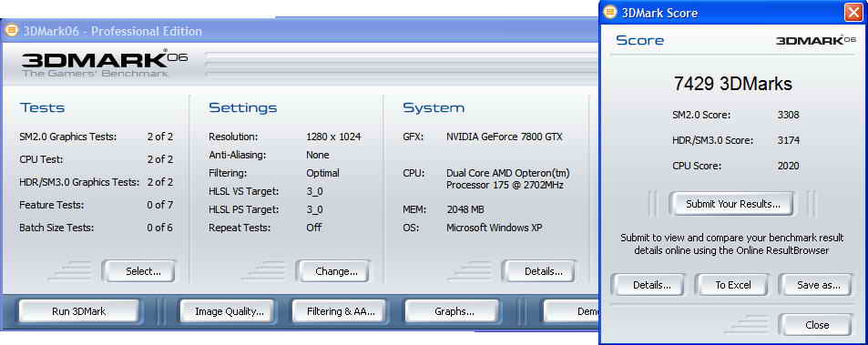The height and width of the screenshot is (345, 868).
Task: Click the SM2.0 Graphics Tests label
Action: [68, 137]
